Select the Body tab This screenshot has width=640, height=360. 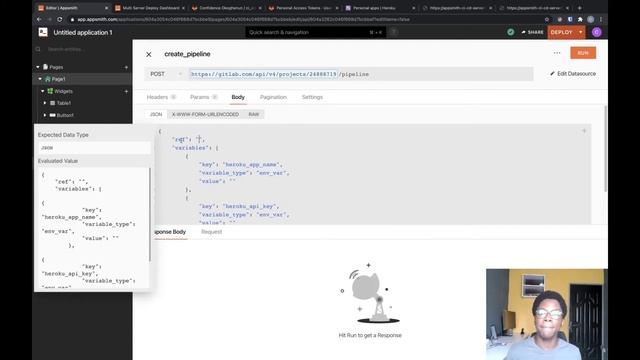pyautogui.click(x=238, y=97)
